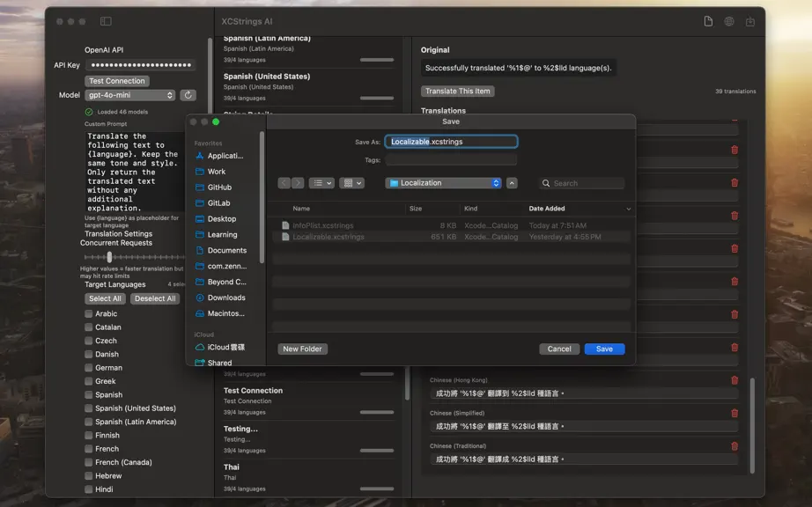Open the Localization folder popup menu
The width and height of the screenshot is (812, 507).
443,183
